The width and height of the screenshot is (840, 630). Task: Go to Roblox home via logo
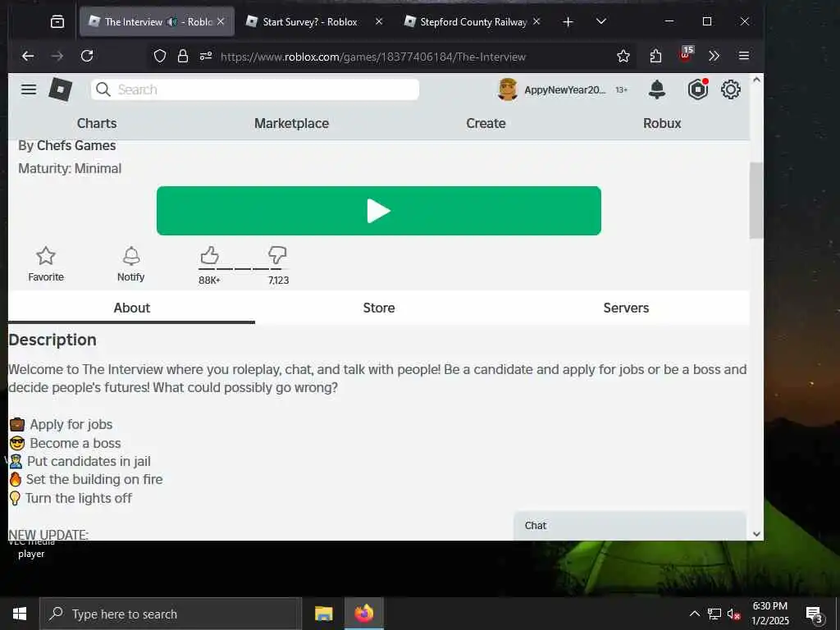[61, 89]
